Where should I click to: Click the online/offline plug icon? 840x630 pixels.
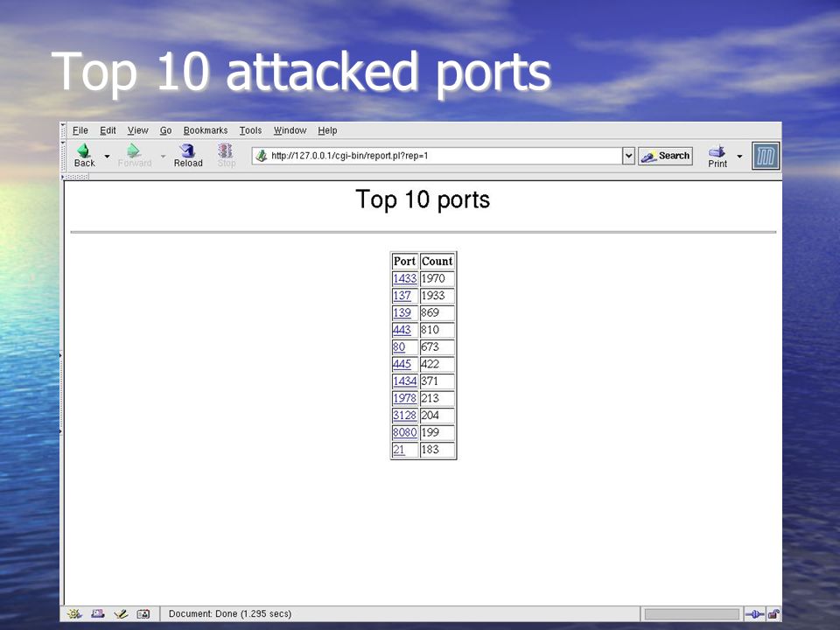(x=755, y=614)
